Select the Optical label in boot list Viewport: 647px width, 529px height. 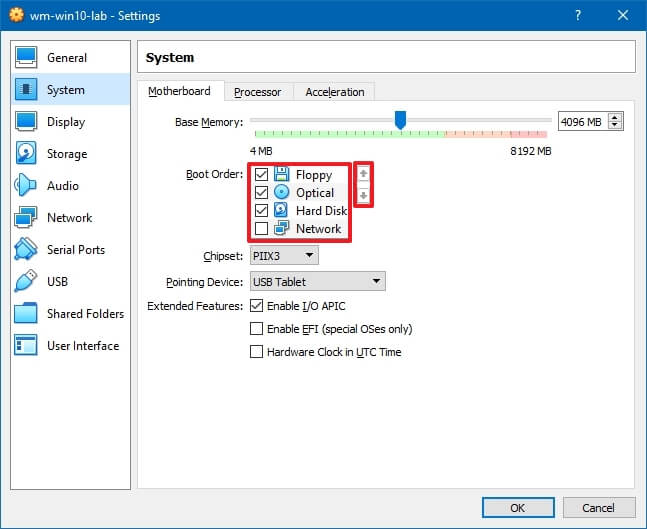pyautogui.click(x=315, y=193)
